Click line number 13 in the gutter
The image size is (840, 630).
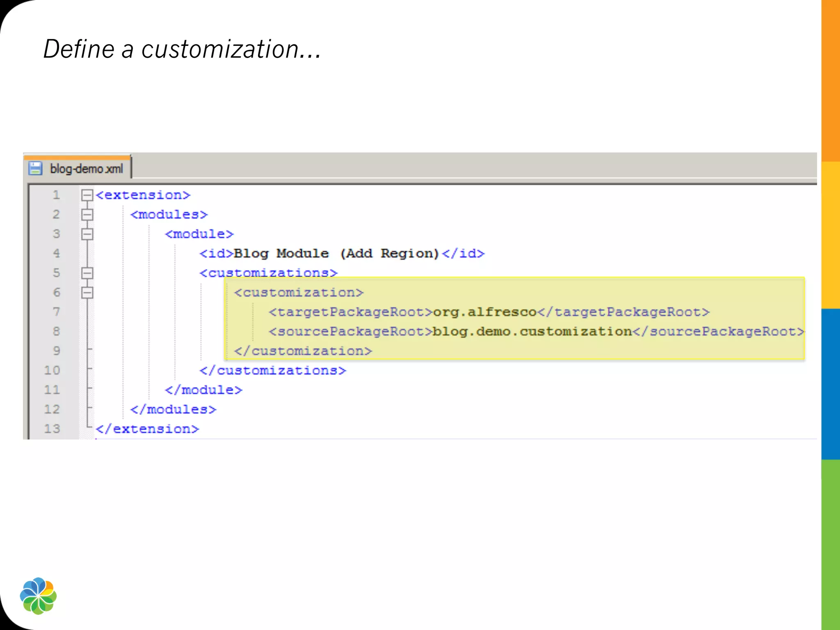pyautogui.click(x=52, y=429)
